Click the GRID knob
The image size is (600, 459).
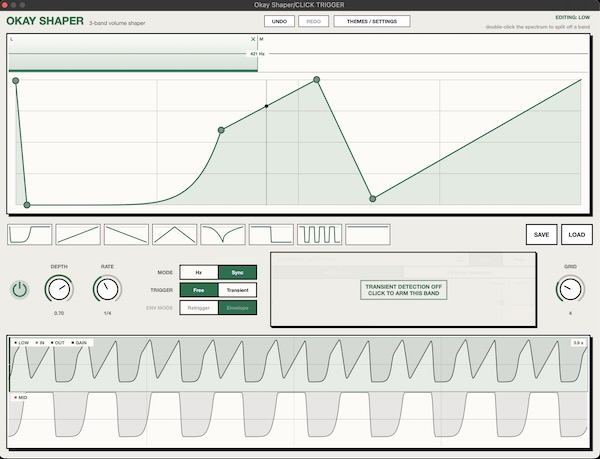[x=570, y=289]
